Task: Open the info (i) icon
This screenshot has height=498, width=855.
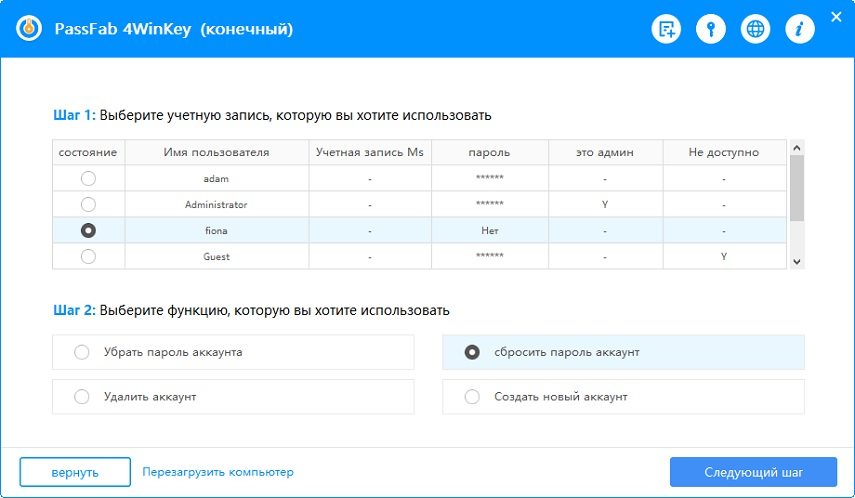Action: [x=799, y=29]
